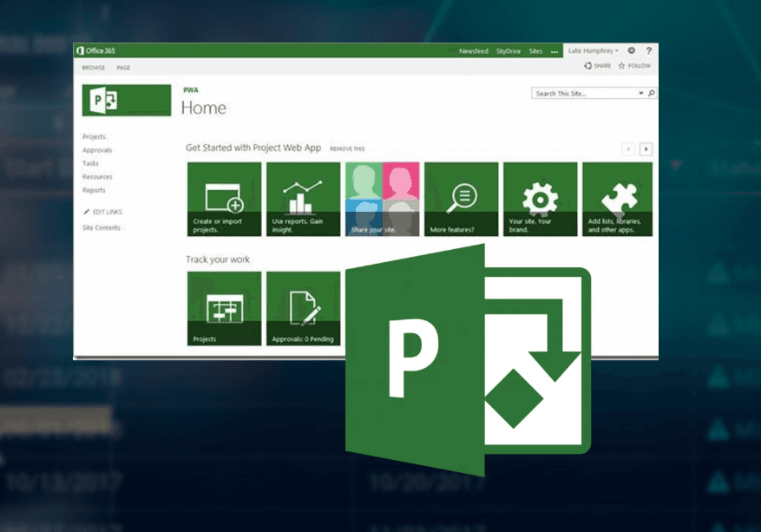The width and height of the screenshot is (761, 532).
Task: Switch to the PAGE ribbon tab
Action: point(123,67)
